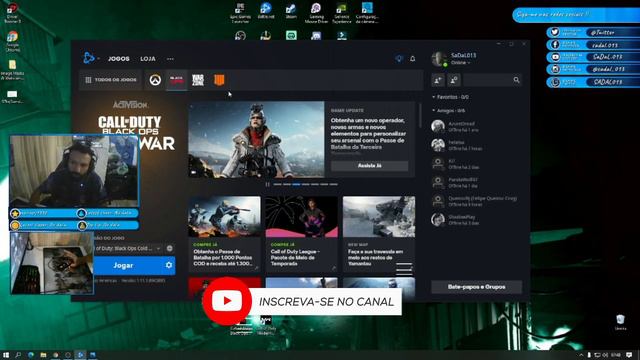
Task: Open the Configurações da câmera desktop shortcut
Action: pos(367,13)
